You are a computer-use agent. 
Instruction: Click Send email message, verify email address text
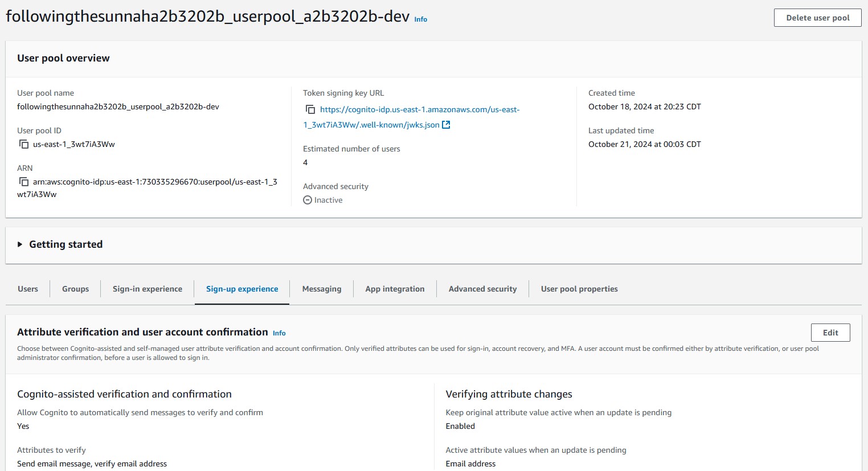(92, 464)
